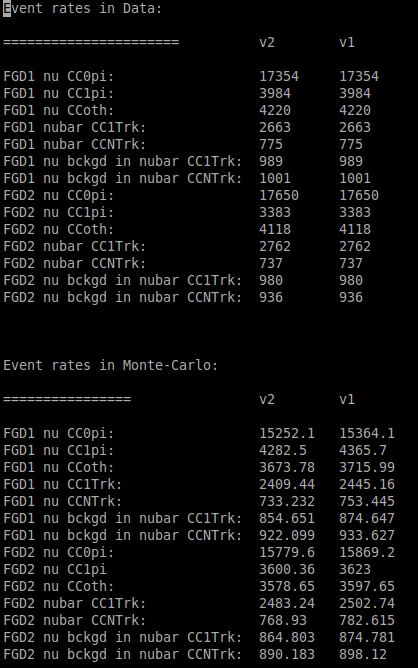Click the Monte-Carlo value 4365.7
This screenshot has width=418, height=668.
(367, 451)
